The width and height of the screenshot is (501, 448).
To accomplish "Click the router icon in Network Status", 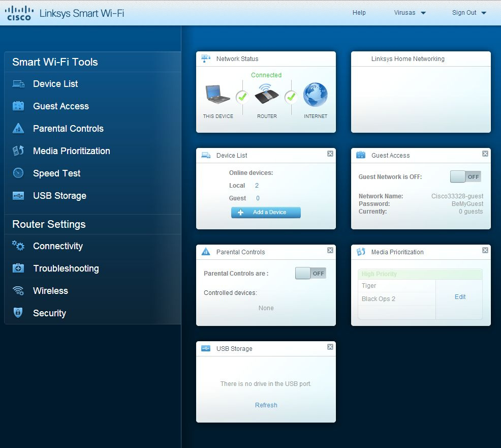I will tap(266, 94).
